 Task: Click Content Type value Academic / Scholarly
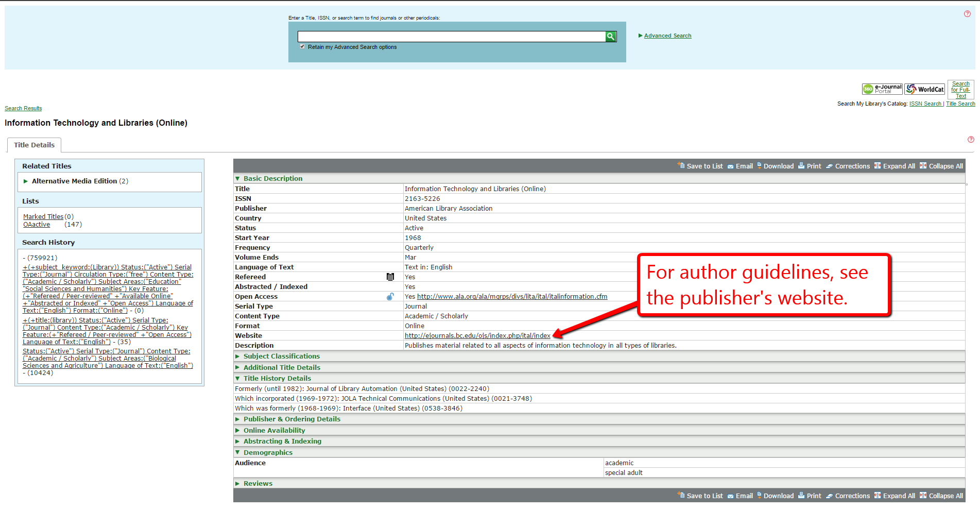click(x=436, y=316)
